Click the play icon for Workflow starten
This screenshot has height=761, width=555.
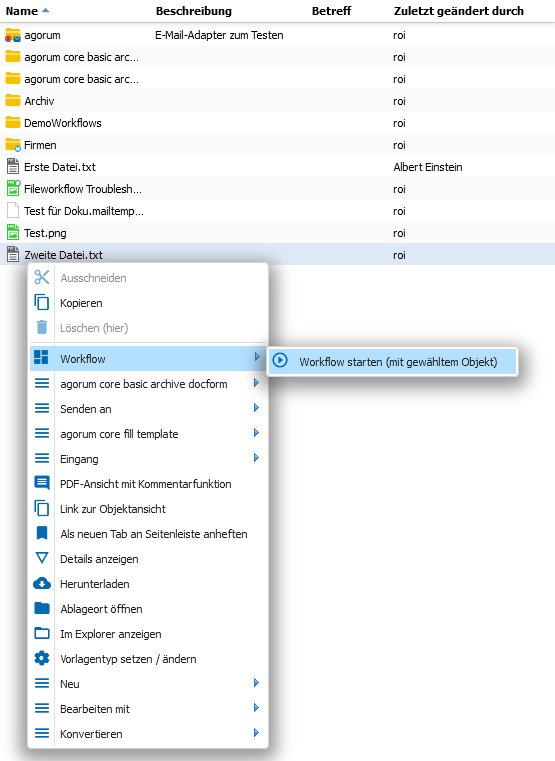click(x=280, y=361)
